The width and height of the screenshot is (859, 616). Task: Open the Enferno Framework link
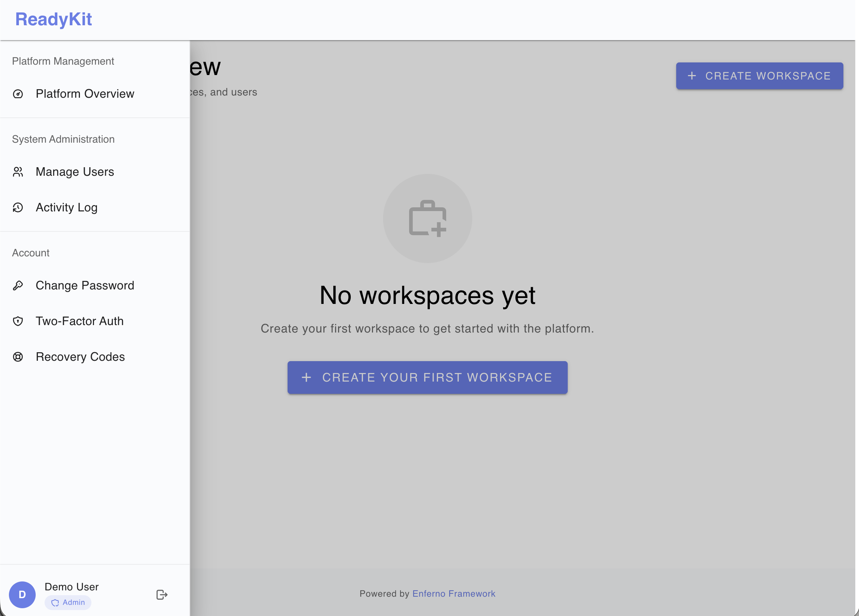coord(454,594)
